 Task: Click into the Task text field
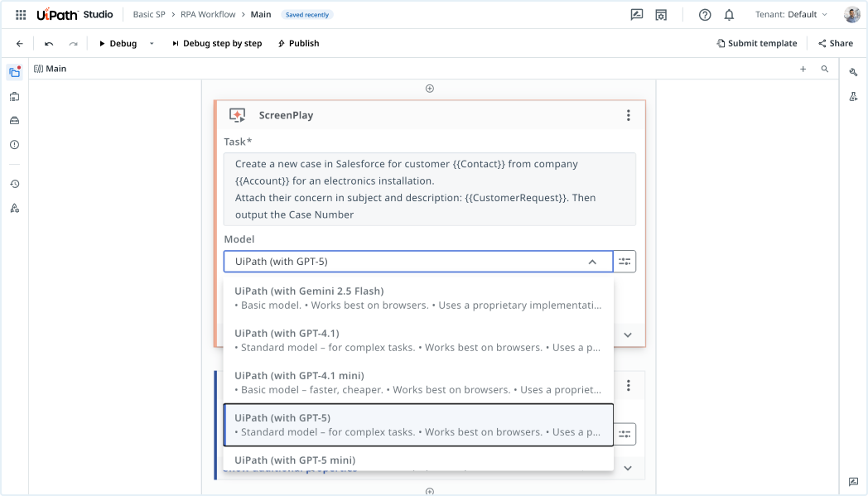[430, 190]
